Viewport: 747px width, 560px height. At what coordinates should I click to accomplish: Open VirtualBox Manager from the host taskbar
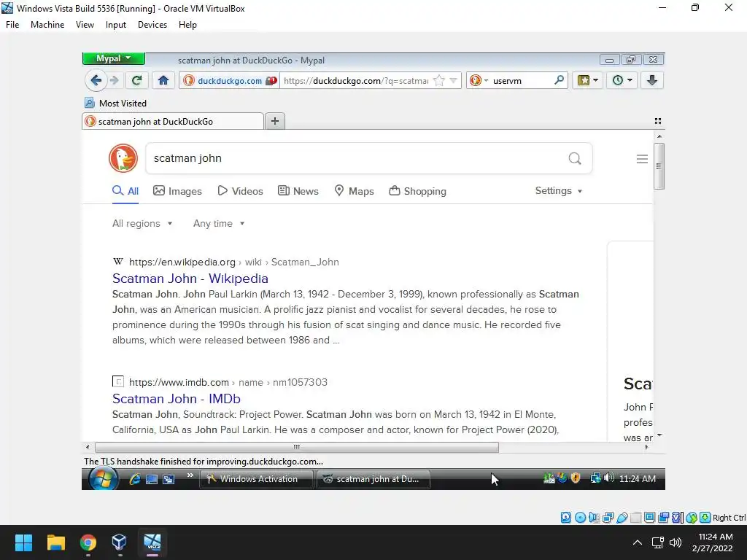(x=119, y=542)
